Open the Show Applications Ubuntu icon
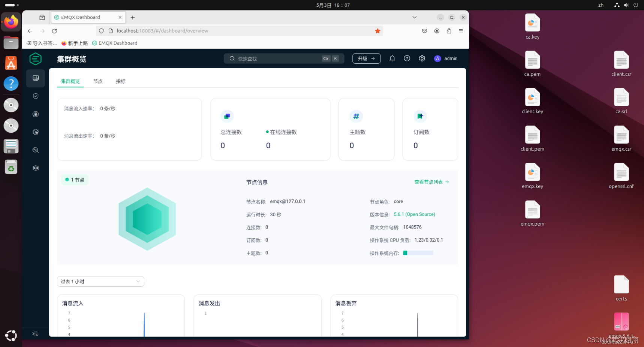The width and height of the screenshot is (644, 347). 11,335
